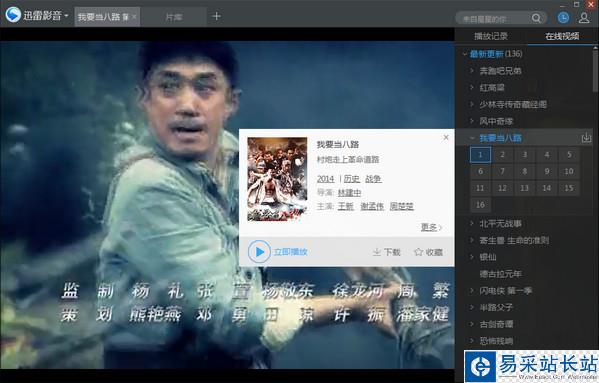Play episode 14

[547, 188]
